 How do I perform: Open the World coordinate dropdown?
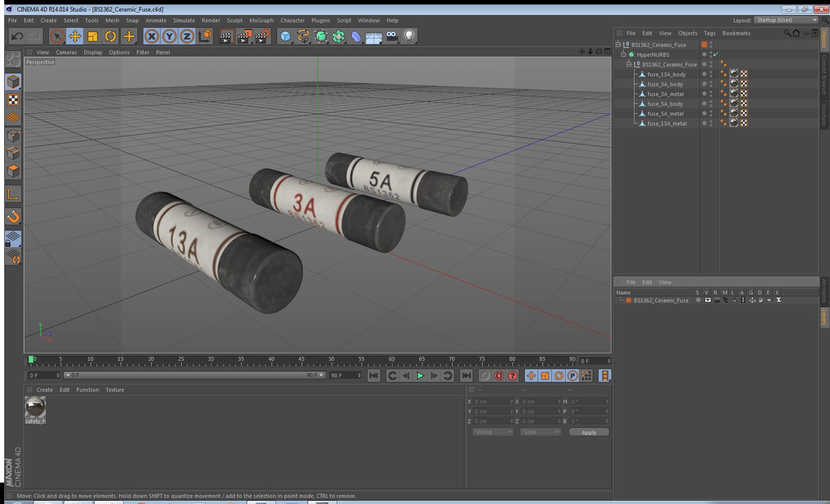[493, 432]
